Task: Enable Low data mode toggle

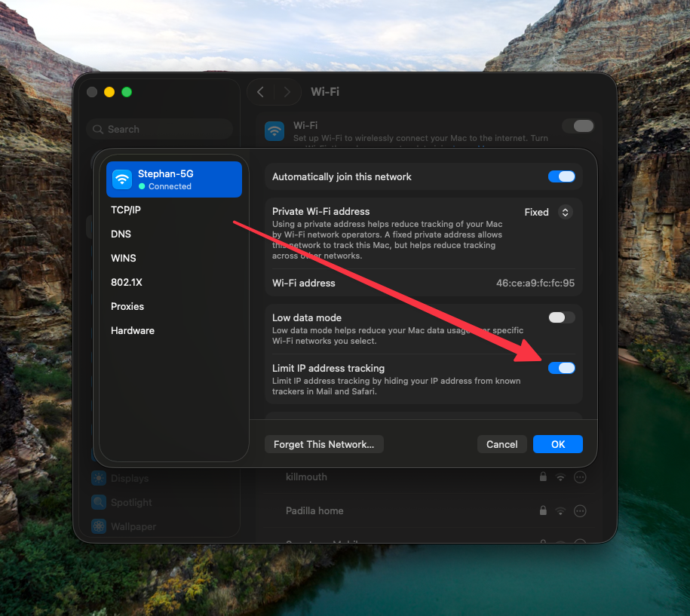Action: coord(561,317)
